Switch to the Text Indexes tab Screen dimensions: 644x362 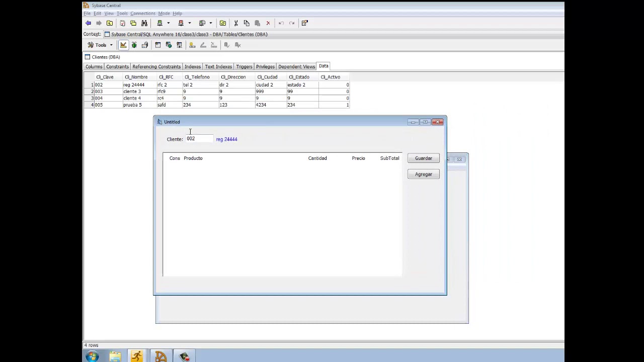point(218,67)
